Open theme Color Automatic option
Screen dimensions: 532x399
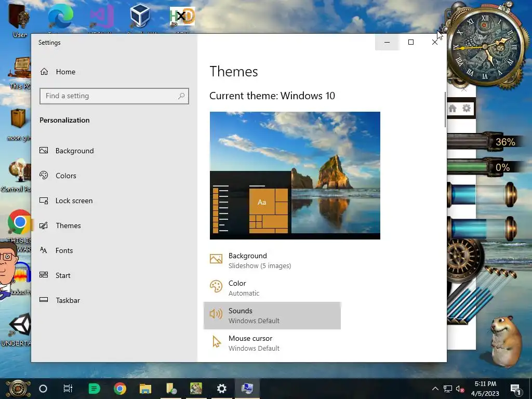click(x=272, y=288)
